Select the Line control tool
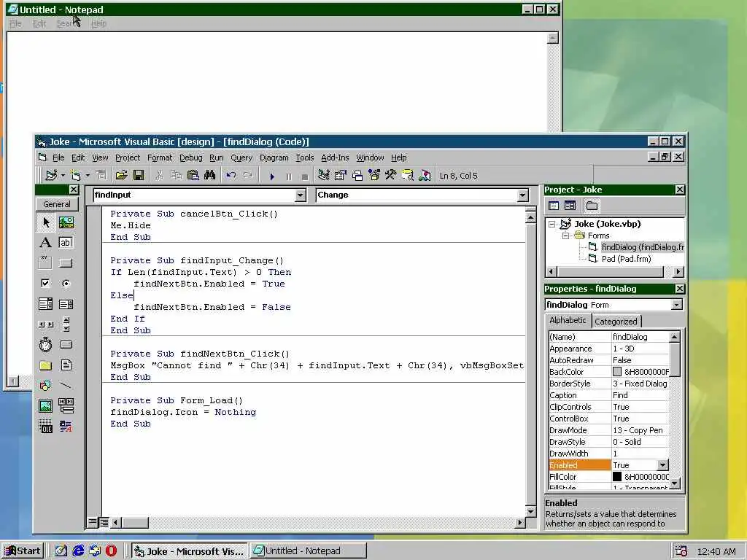This screenshot has width=747, height=560. [66, 385]
